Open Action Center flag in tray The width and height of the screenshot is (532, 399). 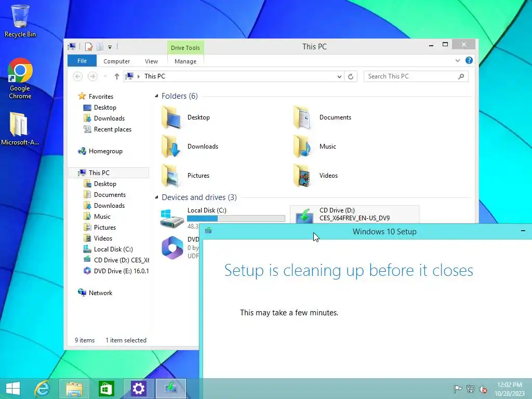pos(458,389)
